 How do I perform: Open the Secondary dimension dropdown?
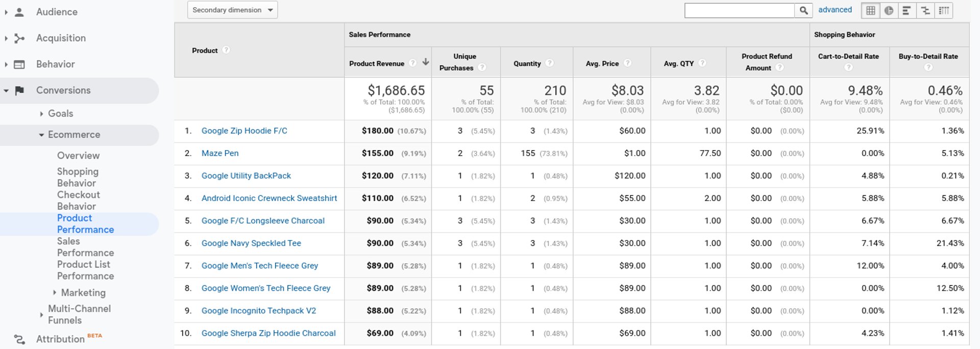pyautogui.click(x=232, y=10)
